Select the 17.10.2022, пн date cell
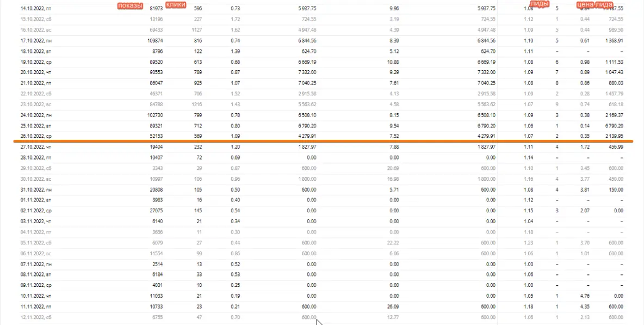This screenshot has height=325, width=644. pyautogui.click(x=36, y=41)
